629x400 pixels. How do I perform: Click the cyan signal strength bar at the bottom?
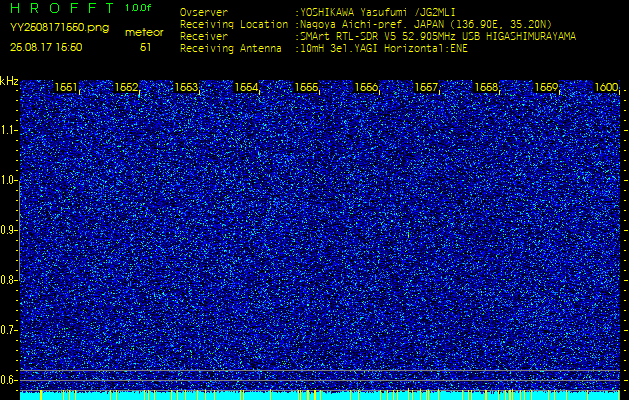pos(320,396)
